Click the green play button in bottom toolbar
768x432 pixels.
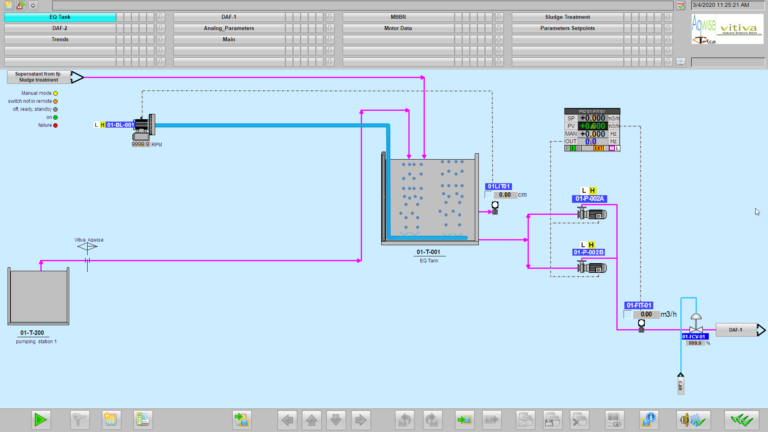click(41, 419)
